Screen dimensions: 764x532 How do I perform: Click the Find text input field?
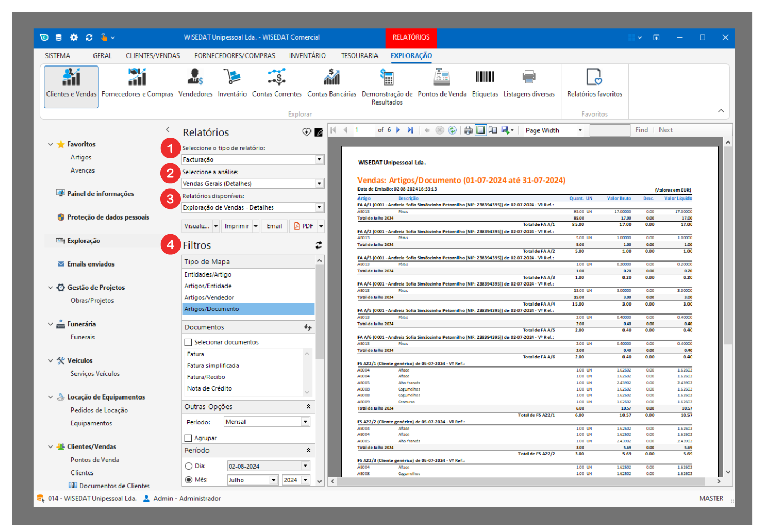click(x=609, y=130)
